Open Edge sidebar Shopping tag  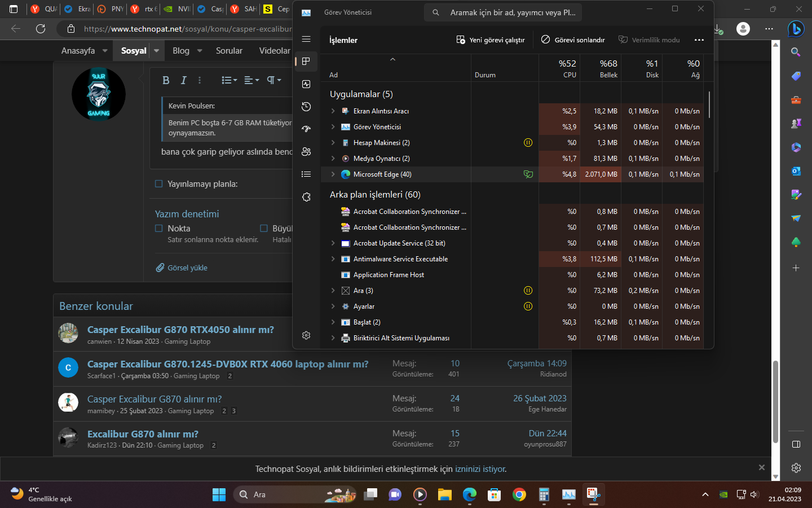[x=796, y=76]
